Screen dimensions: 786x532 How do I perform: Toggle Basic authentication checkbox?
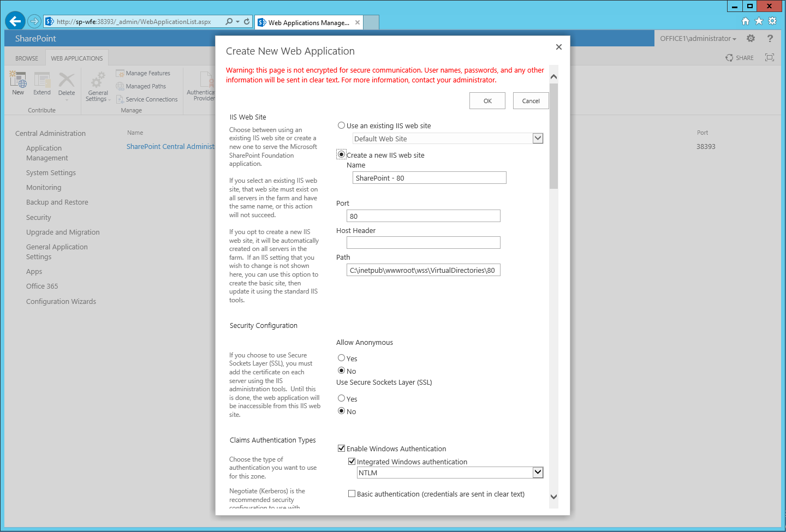tap(352, 494)
